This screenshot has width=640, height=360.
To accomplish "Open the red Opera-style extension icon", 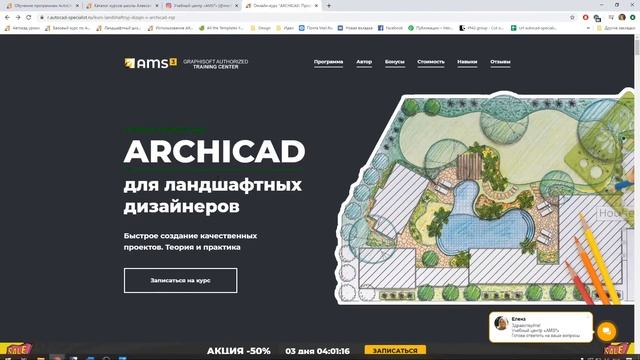I will 585,18.
